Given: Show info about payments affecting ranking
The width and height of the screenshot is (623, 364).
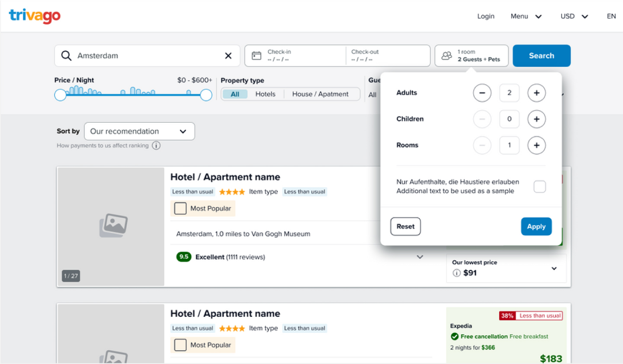Looking at the screenshot, I should coord(156,146).
